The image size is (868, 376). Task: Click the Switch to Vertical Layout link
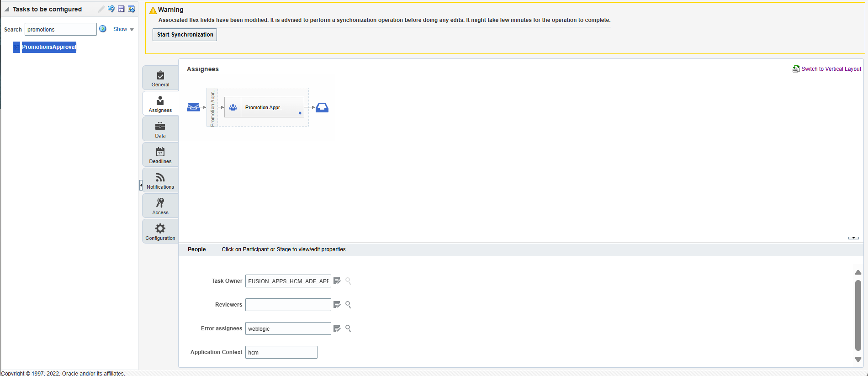pos(831,69)
